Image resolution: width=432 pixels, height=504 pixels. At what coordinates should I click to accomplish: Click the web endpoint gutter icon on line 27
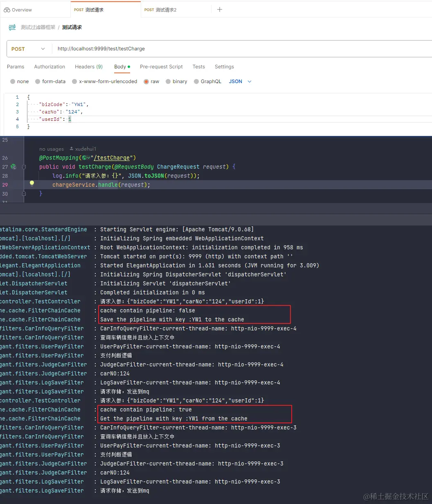tap(13, 167)
